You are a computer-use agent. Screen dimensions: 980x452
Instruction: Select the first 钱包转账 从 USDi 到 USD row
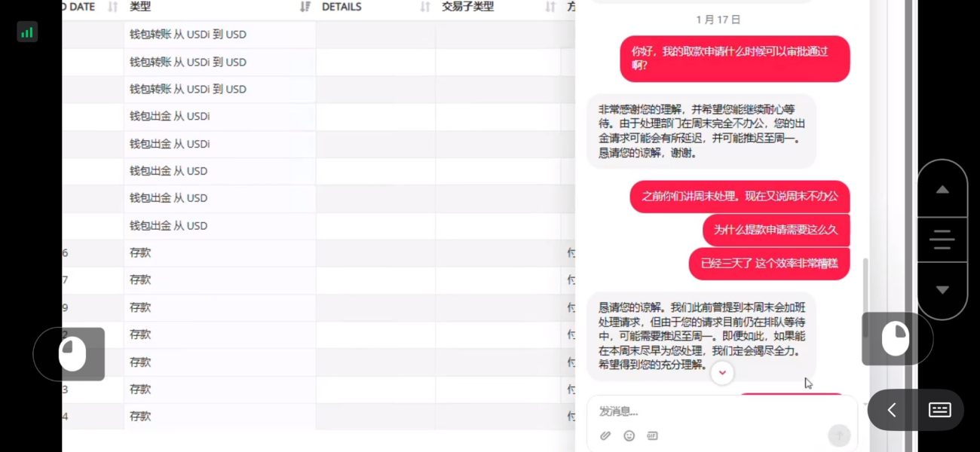coord(318,35)
